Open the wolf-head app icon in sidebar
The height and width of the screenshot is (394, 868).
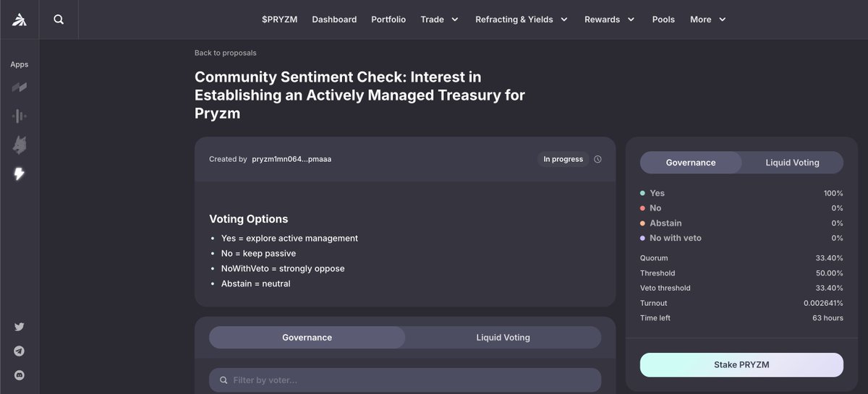pos(20,145)
